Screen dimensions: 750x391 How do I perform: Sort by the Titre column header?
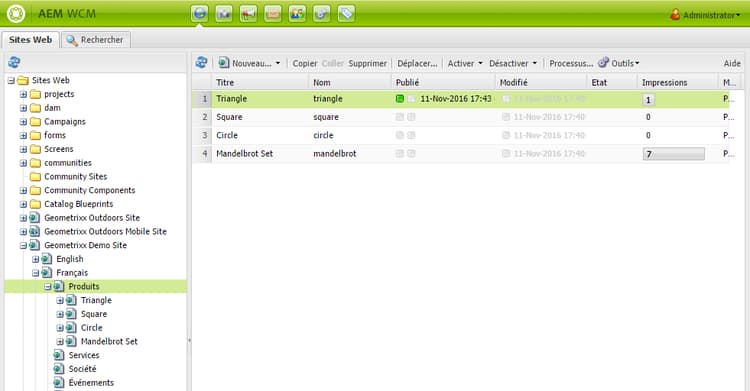click(260, 82)
